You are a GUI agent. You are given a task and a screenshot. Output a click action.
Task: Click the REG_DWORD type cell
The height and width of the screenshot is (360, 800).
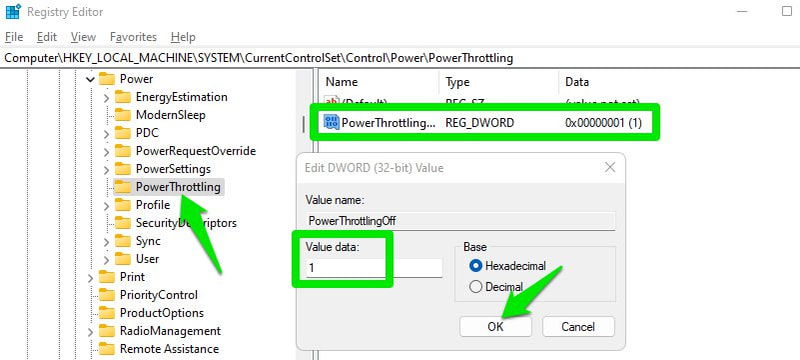click(480, 122)
